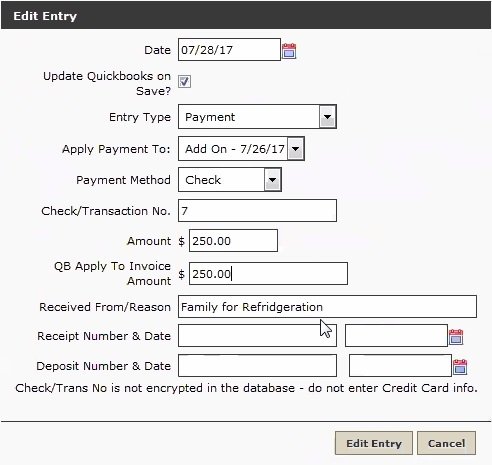Viewport: 492px width, 465px height.
Task: Click the Received From/Reason text field
Action: (327, 307)
